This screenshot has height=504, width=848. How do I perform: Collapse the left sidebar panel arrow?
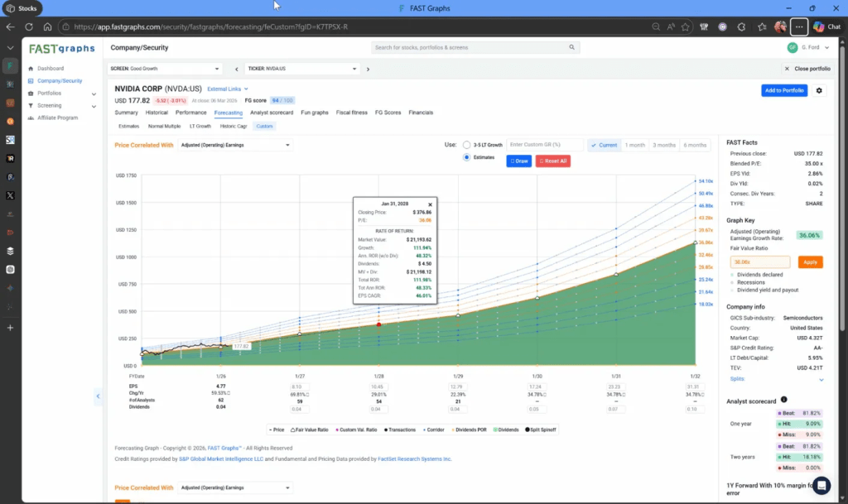(98, 396)
